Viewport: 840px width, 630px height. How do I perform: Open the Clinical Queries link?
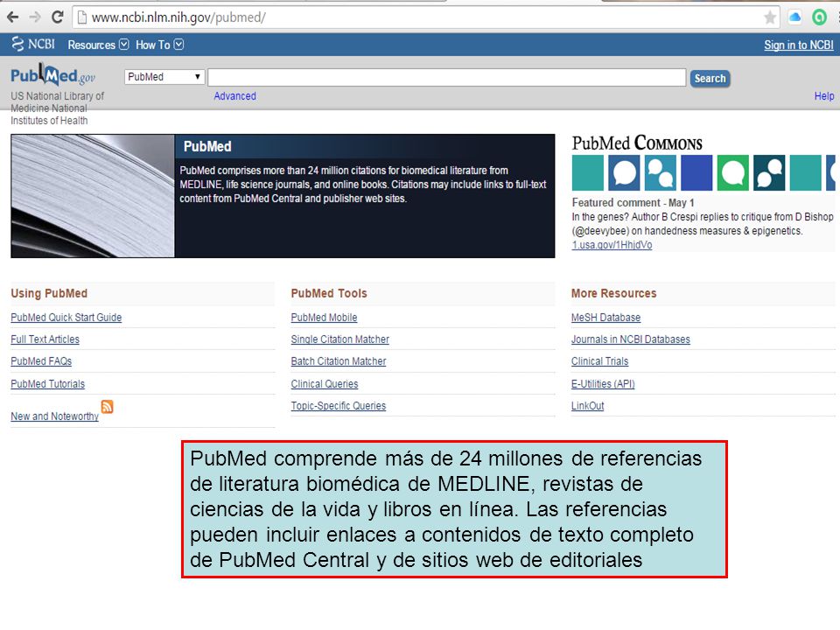[325, 383]
